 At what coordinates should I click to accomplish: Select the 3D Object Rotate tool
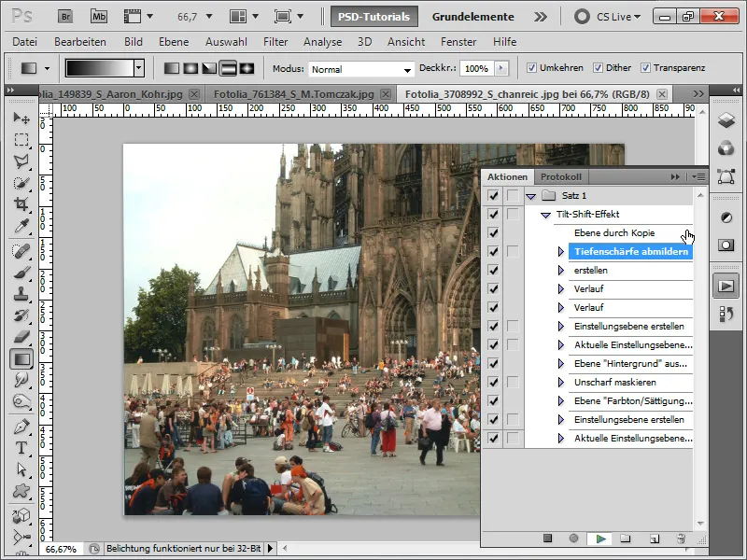click(x=21, y=516)
